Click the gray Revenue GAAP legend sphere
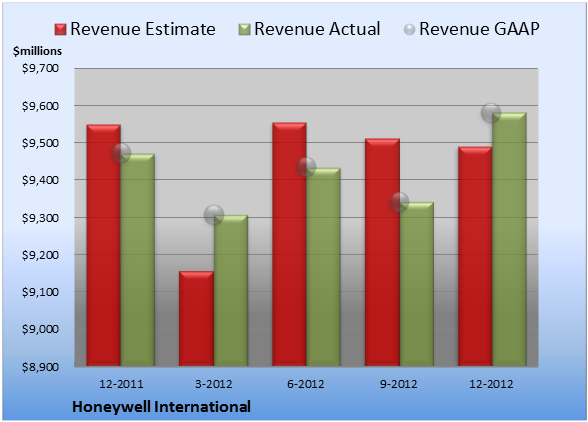Viewport: 588px width, 422px height. 409,29
